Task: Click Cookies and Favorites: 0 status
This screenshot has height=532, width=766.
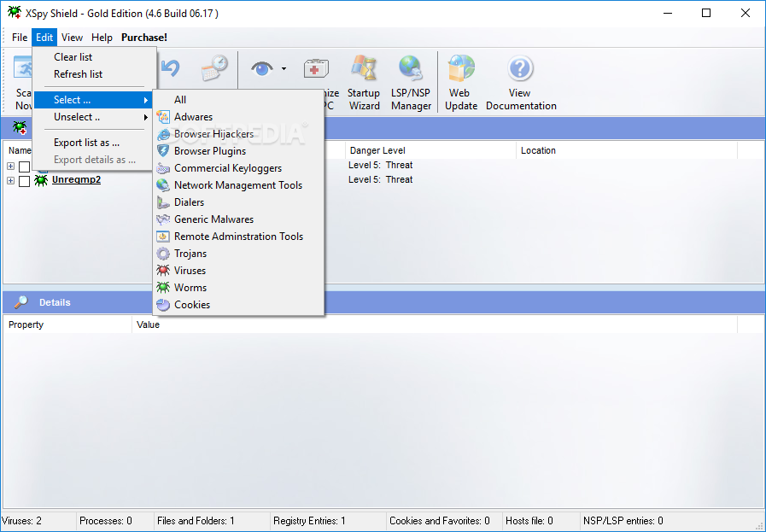Action: (444, 521)
